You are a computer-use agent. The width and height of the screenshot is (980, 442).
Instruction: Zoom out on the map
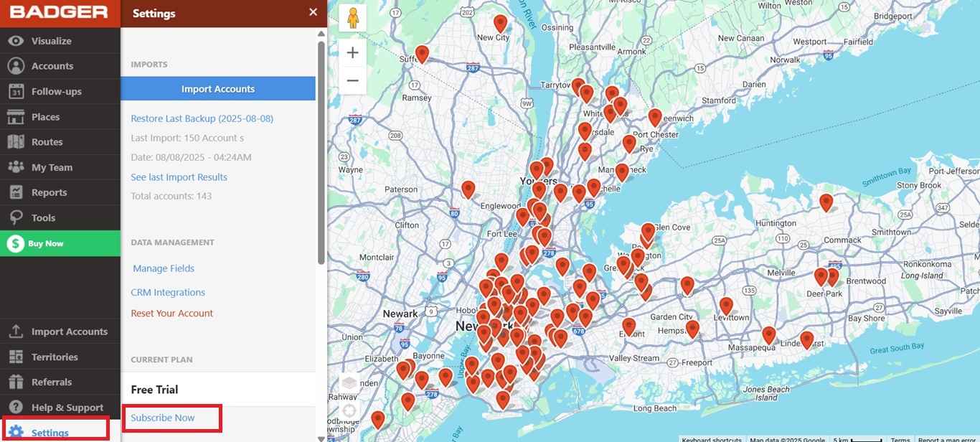click(x=352, y=80)
